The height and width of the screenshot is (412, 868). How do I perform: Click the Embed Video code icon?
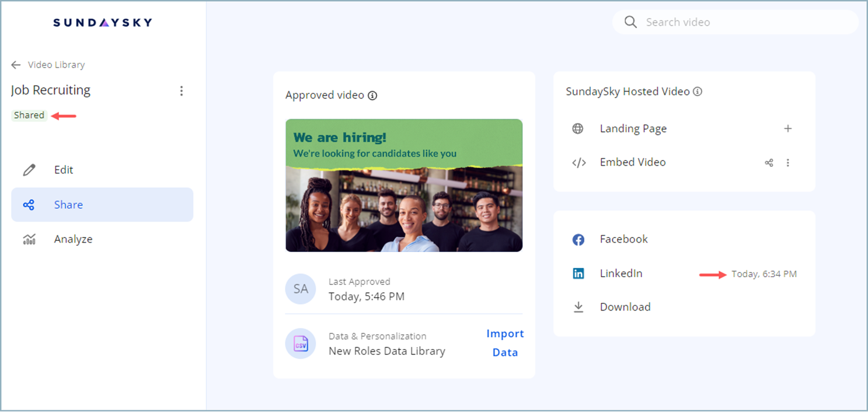tap(578, 163)
